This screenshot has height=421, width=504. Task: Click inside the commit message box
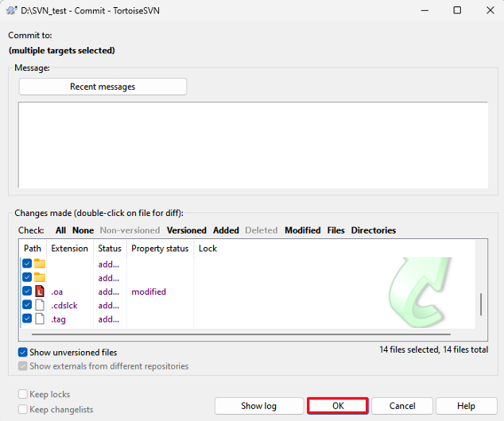254,145
